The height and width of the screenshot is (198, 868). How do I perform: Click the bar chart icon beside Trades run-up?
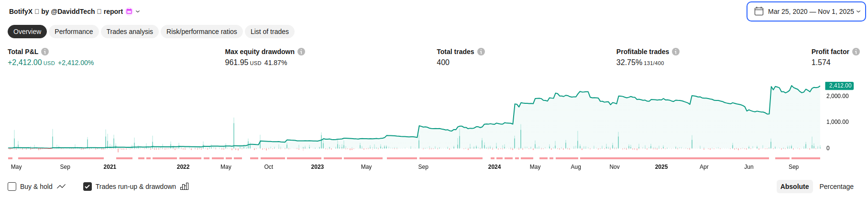pyautogui.click(x=185, y=187)
